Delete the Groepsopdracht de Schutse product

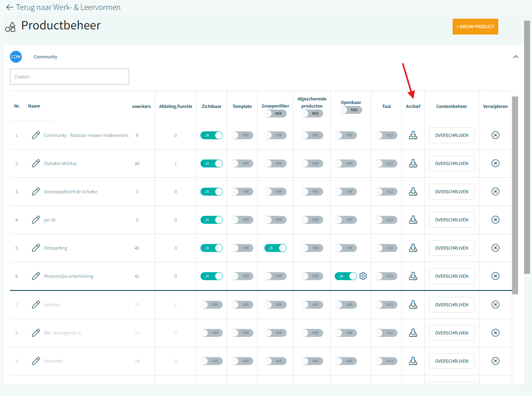tap(495, 192)
